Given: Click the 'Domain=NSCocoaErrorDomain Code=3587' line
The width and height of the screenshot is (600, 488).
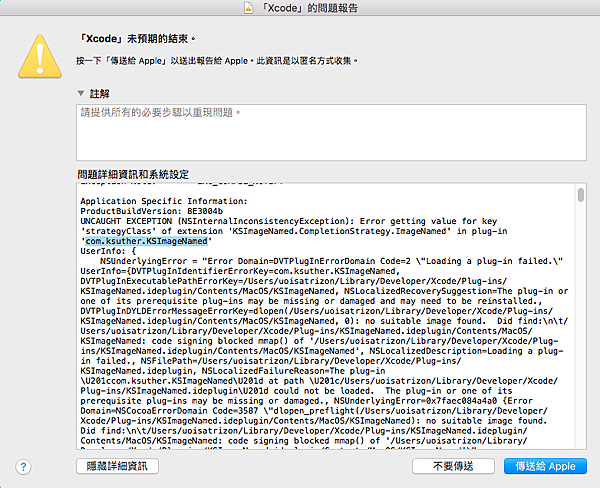Looking at the screenshot, I should click(x=314, y=411).
